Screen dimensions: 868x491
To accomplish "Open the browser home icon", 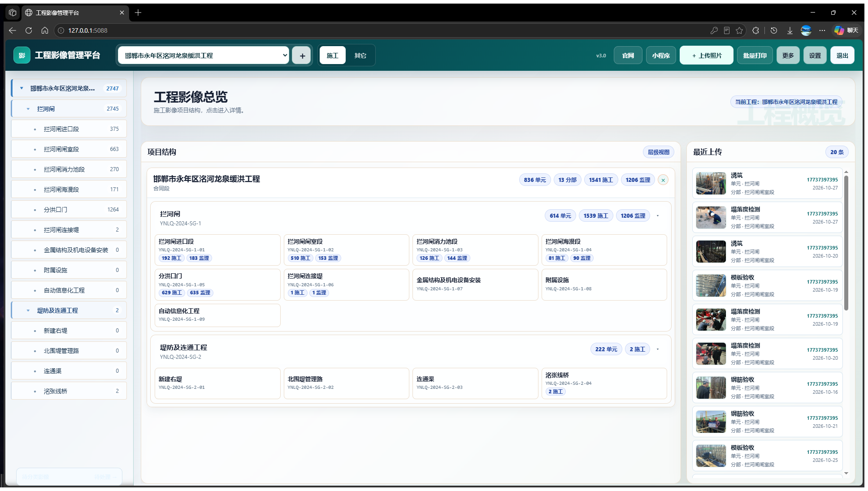I will pyautogui.click(x=45, y=30).
